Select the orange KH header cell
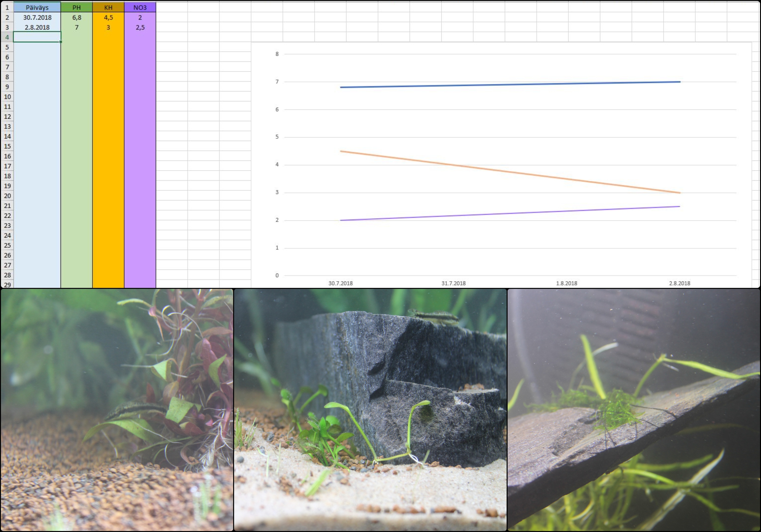 click(108, 7)
